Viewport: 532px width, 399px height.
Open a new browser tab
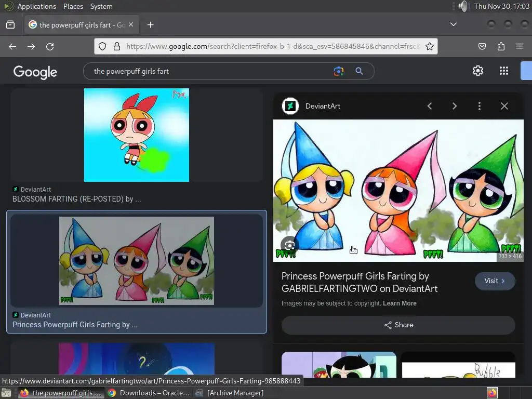[x=150, y=25]
